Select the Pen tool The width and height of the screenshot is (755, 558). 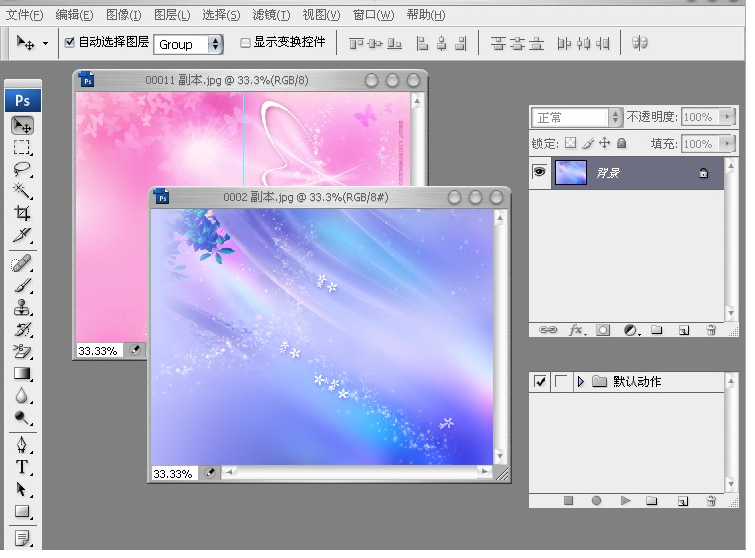point(22,444)
